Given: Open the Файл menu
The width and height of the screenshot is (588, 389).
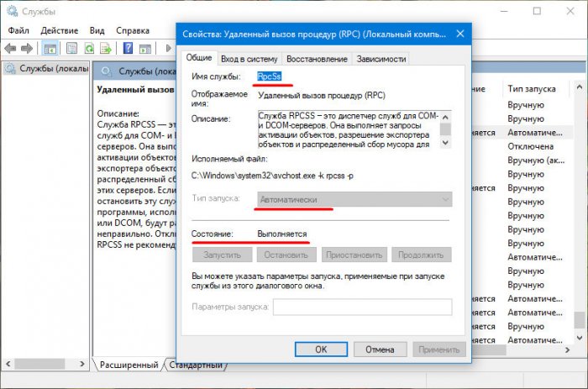Looking at the screenshot, I should click(18, 30).
